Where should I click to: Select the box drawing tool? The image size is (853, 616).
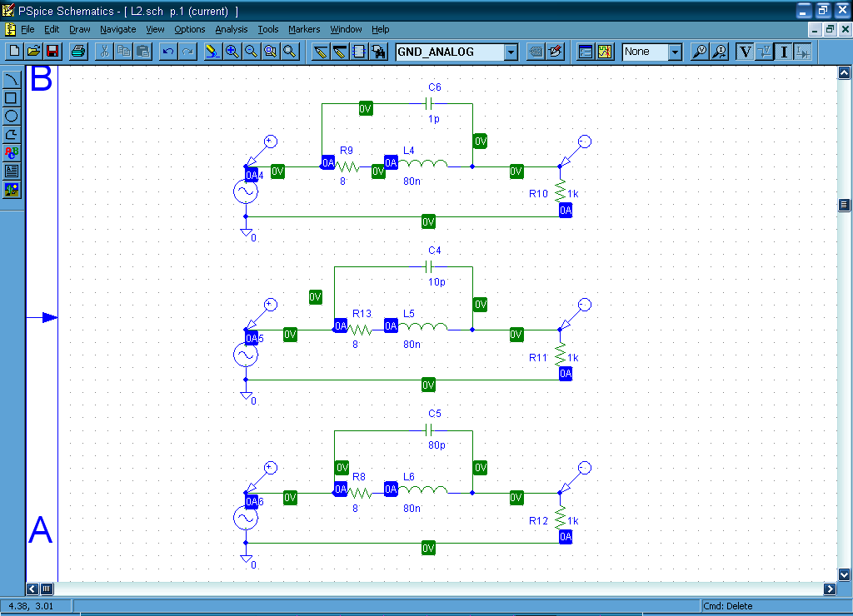point(12,98)
